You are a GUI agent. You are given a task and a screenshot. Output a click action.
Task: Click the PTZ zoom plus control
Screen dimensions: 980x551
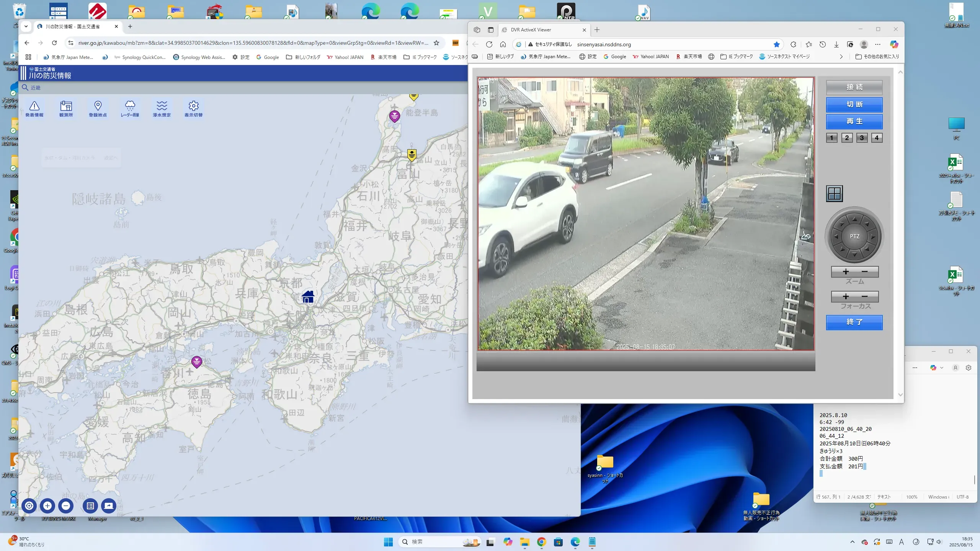click(846, 272)
